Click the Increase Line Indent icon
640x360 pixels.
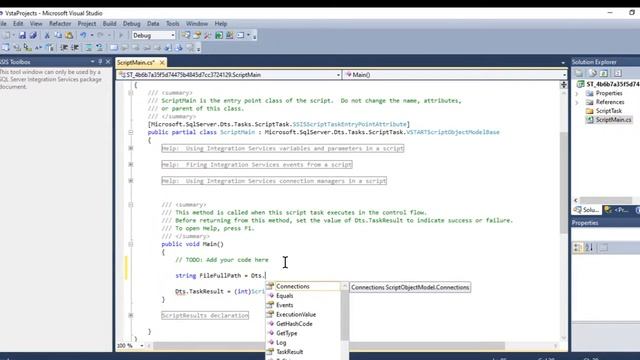point(75,48)
